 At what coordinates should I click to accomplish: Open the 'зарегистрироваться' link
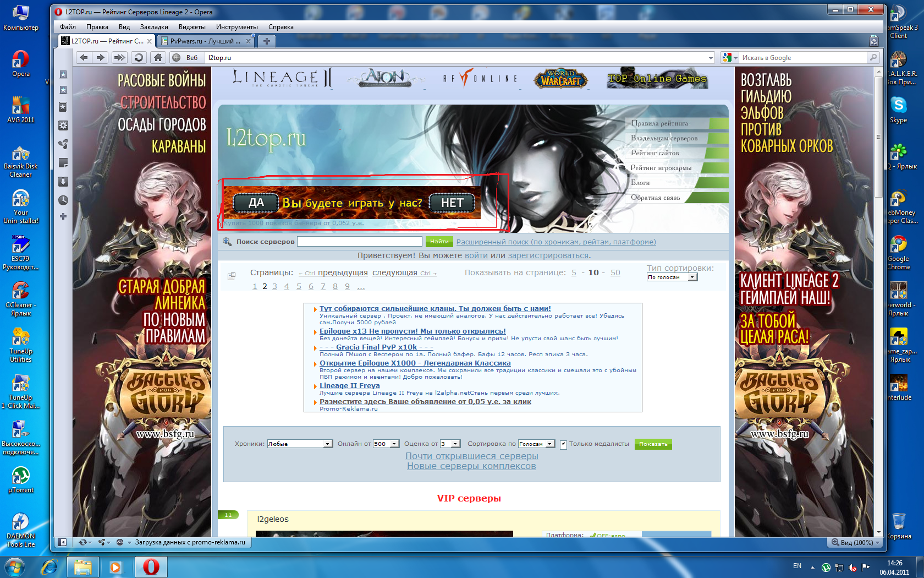(548, 255)
